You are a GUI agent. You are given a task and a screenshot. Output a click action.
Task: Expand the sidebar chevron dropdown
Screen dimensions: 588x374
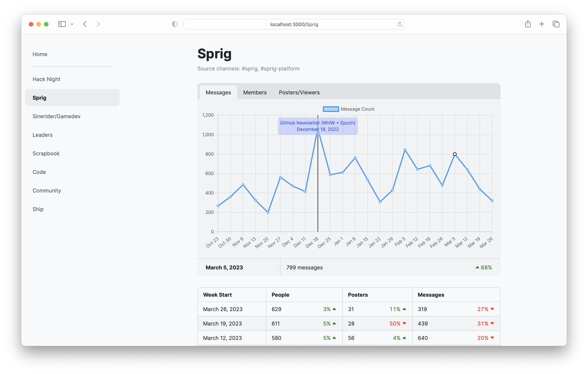tap(72, 24)
